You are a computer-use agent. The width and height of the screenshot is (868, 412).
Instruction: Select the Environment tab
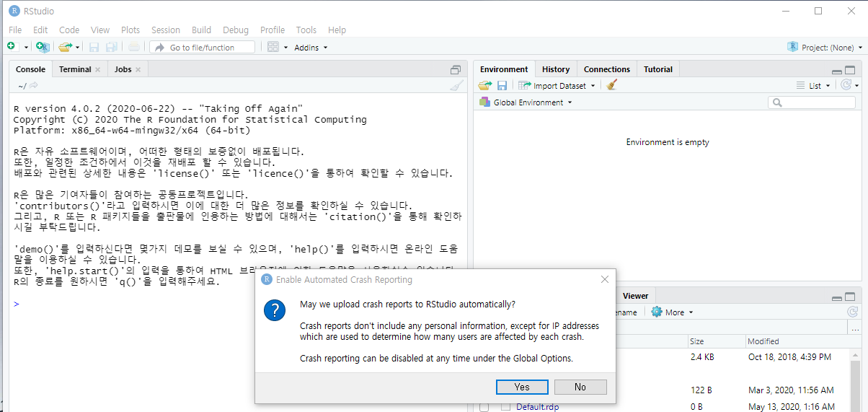pyautogui.click(x=504, y=69)
